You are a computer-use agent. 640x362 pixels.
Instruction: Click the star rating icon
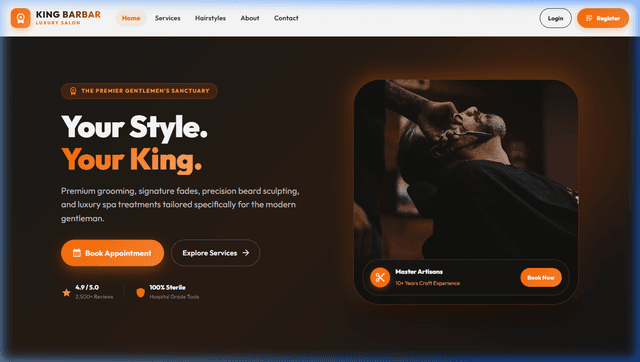click(66, 292)
